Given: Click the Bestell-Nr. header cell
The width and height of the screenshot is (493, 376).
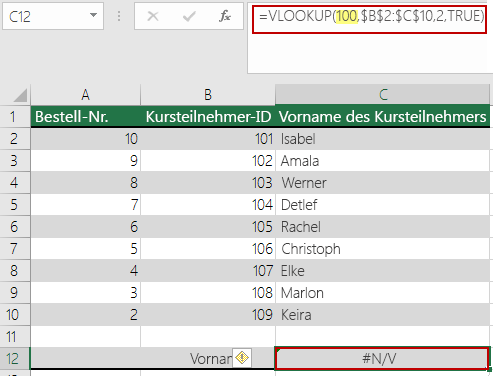Looking at the screenshot, I should pos(86,117).
